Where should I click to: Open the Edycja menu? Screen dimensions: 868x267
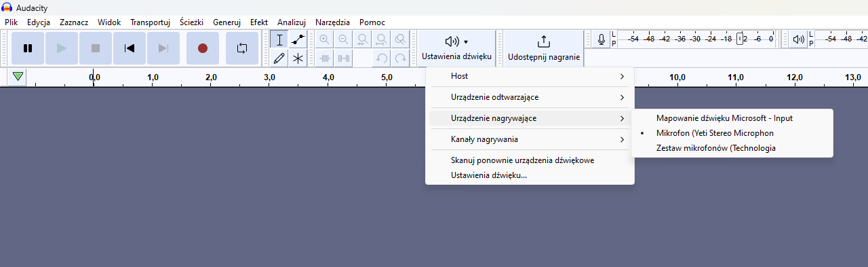(39, 22)
